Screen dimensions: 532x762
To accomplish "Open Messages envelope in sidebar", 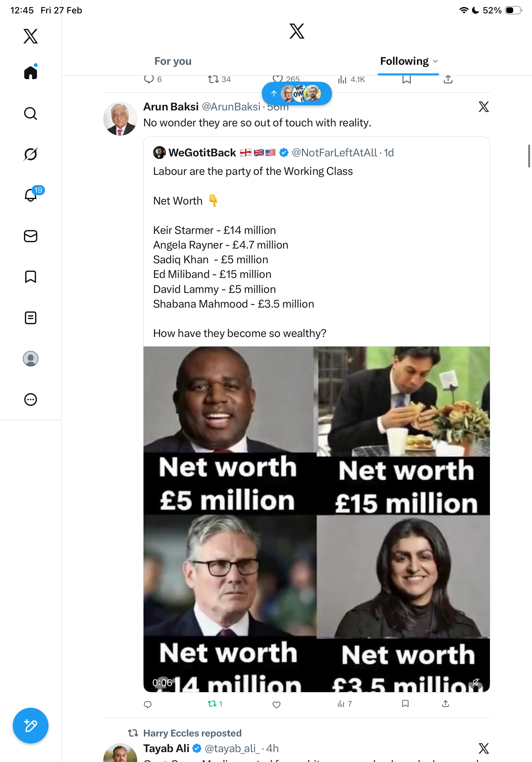I will point(31,236).
